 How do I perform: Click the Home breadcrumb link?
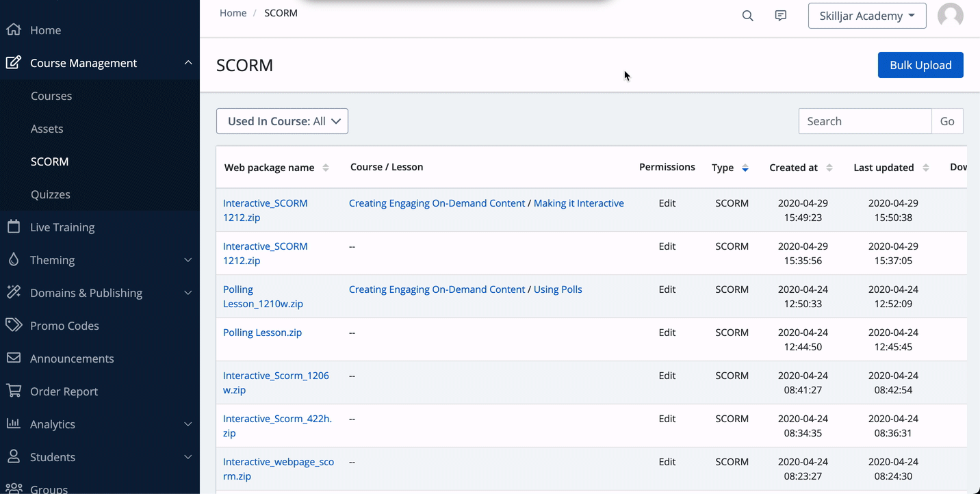(233, 13)
